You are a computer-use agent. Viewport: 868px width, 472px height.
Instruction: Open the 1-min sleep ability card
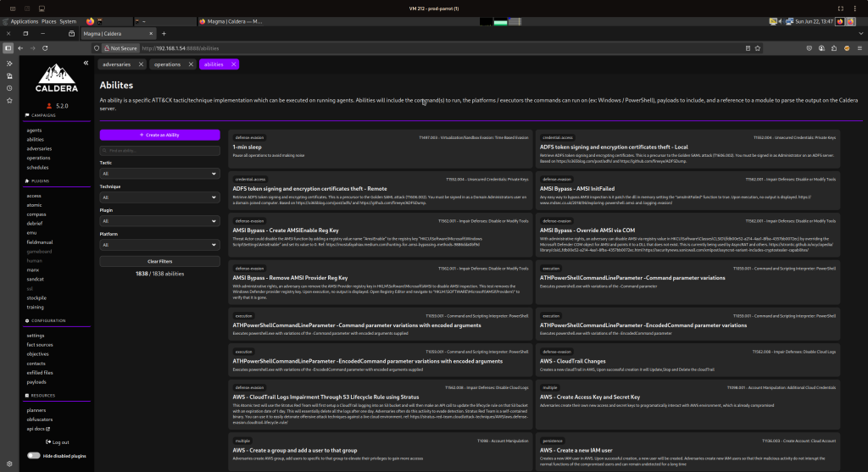(x=381, y=149)
